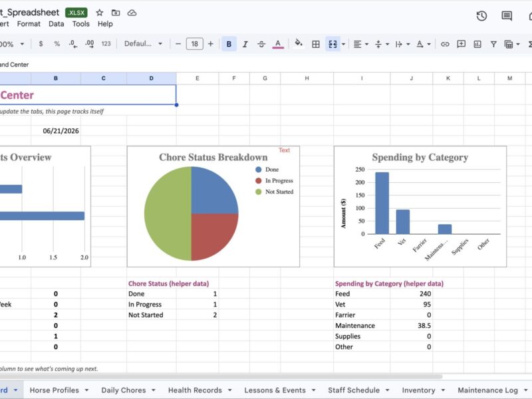This screenshot has height=399, width=532.
Task: Increase decimal places
Action: tap(90, 44)
